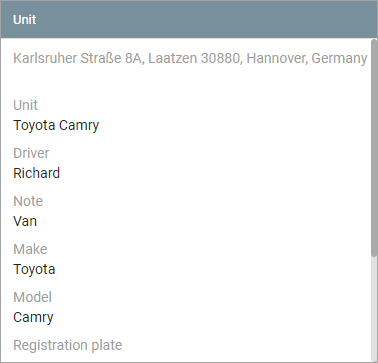
Task: Select the driver name Richard
Action: [37, 173]
